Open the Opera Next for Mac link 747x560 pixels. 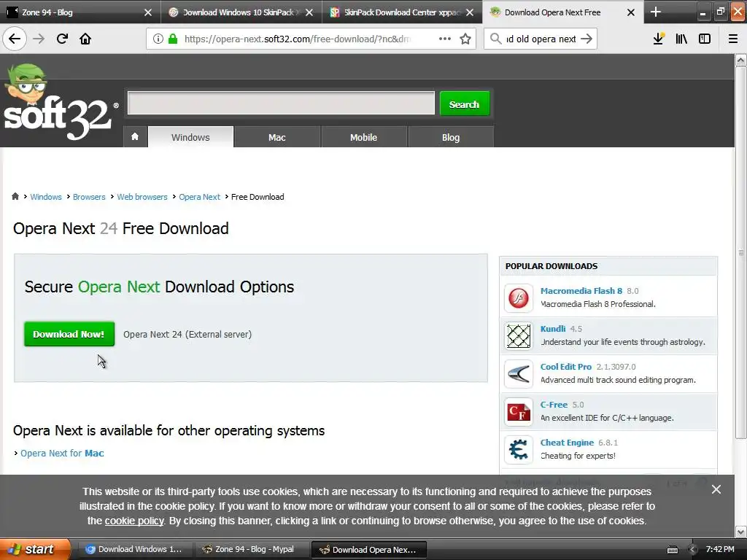pos(62,454)
